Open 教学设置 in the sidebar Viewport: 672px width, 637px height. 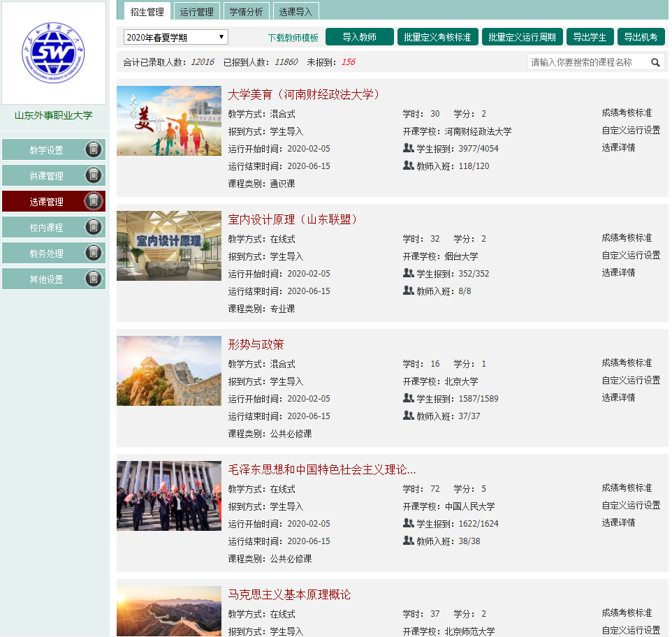coord(54,150)
